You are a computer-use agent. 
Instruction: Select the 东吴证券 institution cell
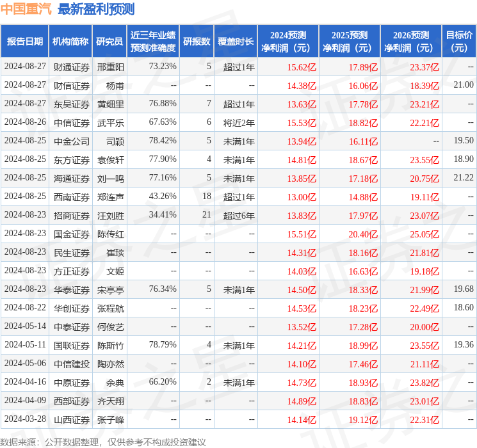72,104
